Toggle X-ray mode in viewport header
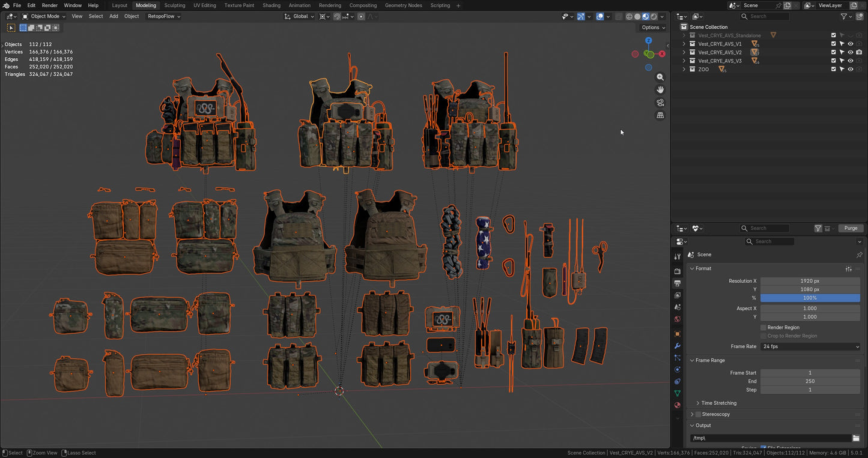Screen dimensions: 868x458 tap(619, 16)
